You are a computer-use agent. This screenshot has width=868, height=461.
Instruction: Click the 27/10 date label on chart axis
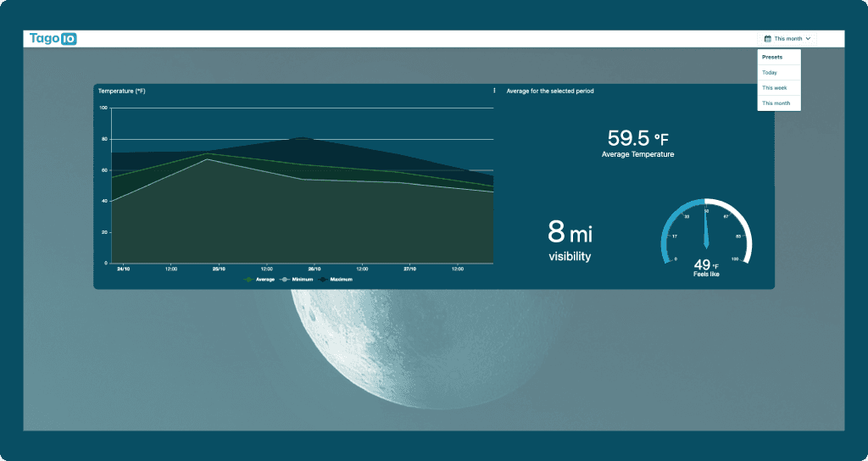coord(409,269)
